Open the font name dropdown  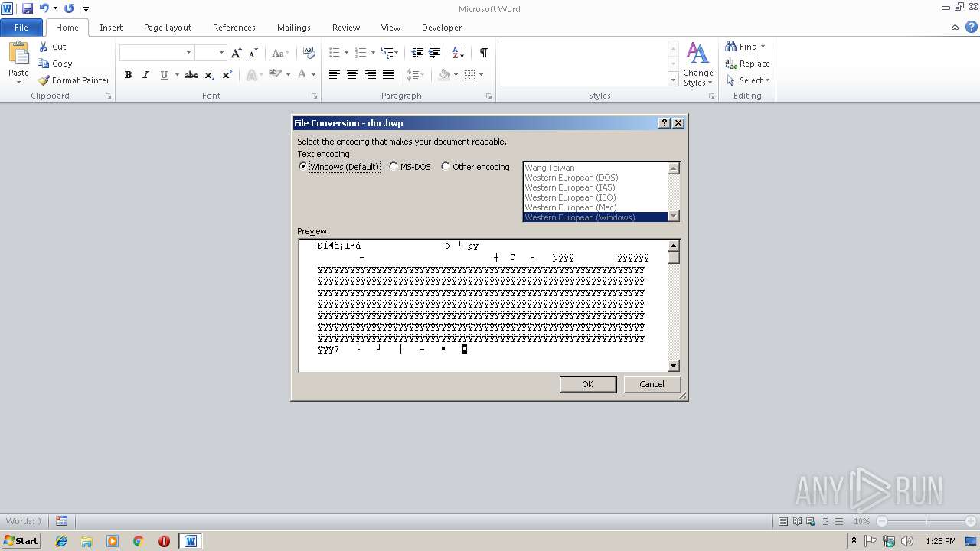[x=188, y=53]
